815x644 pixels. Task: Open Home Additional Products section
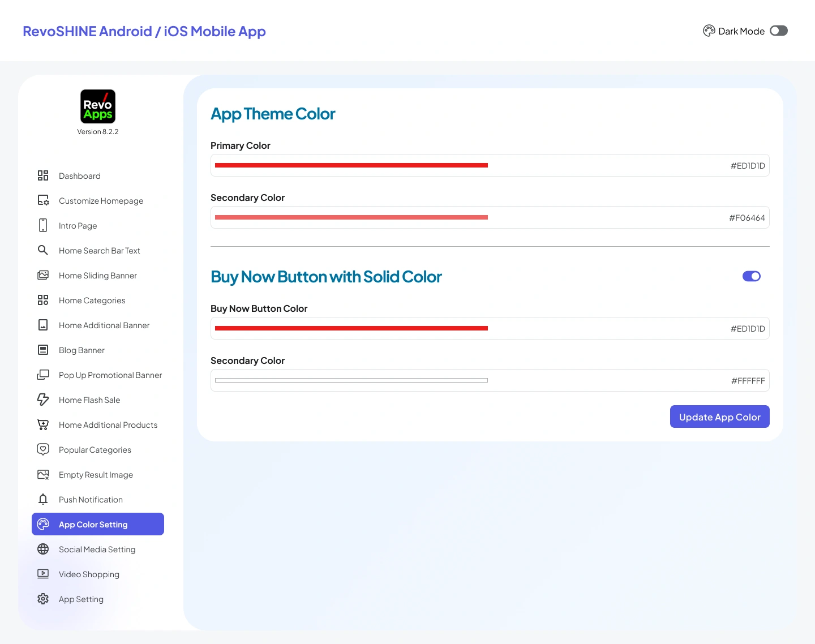[x=98, y=425]
